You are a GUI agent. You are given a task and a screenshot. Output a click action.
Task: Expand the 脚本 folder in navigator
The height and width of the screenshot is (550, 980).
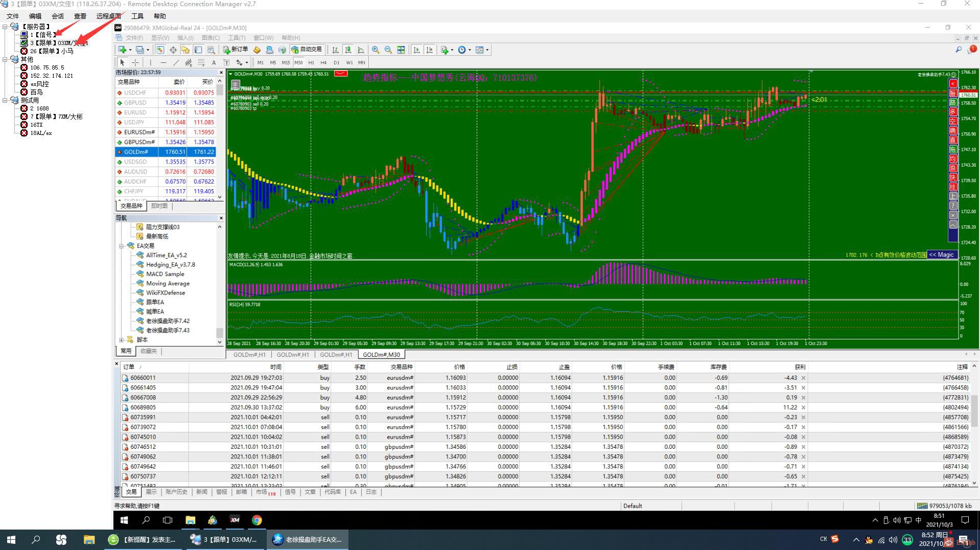click(122, 340)
